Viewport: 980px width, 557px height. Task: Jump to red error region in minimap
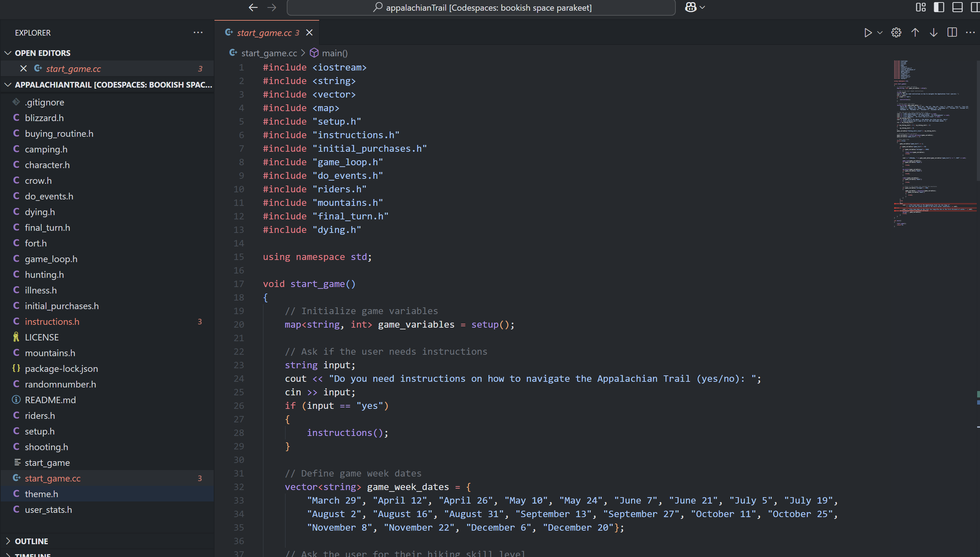934,207
